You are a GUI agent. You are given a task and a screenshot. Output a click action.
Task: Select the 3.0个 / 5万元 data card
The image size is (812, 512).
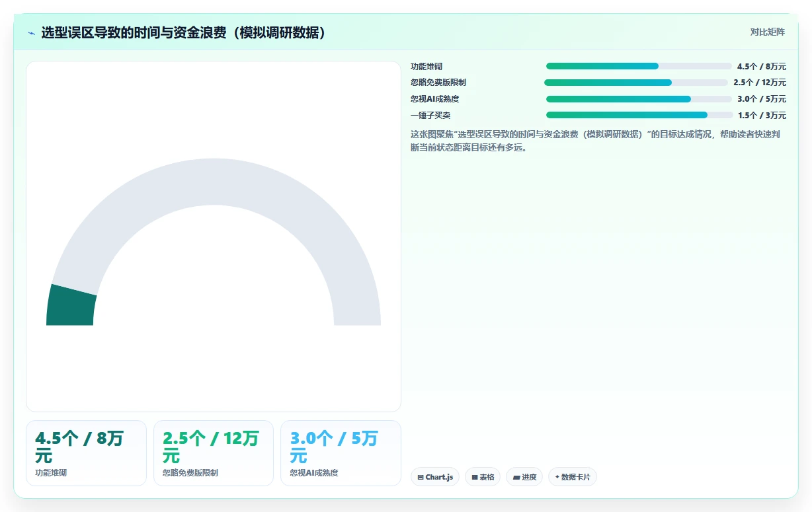(x=341, y=453)
